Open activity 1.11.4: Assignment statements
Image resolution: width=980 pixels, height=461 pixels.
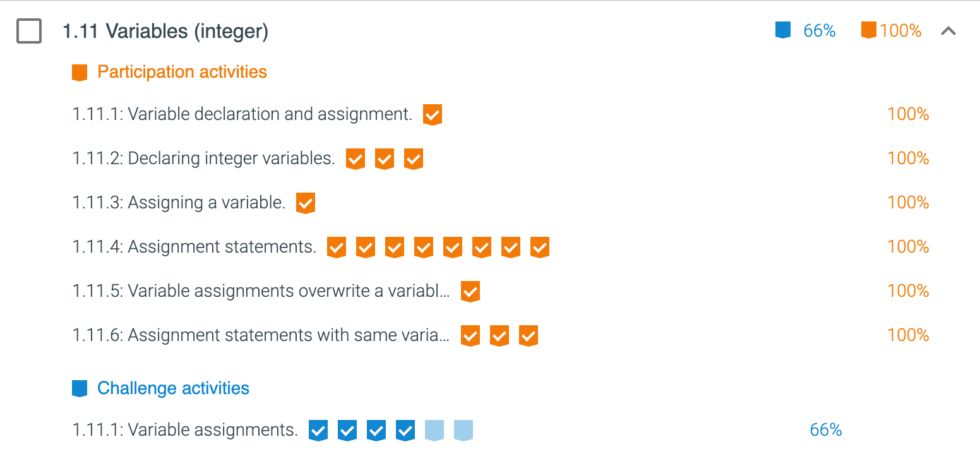click(194, 247)
